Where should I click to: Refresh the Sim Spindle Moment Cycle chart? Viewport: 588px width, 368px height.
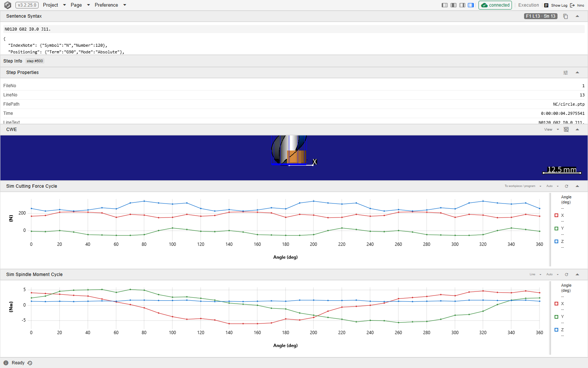566,275
